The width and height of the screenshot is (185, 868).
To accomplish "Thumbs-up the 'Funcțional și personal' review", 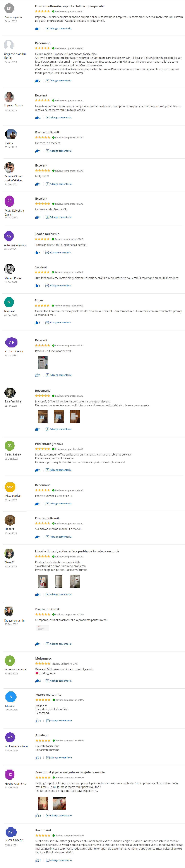I will click(37, 816).
